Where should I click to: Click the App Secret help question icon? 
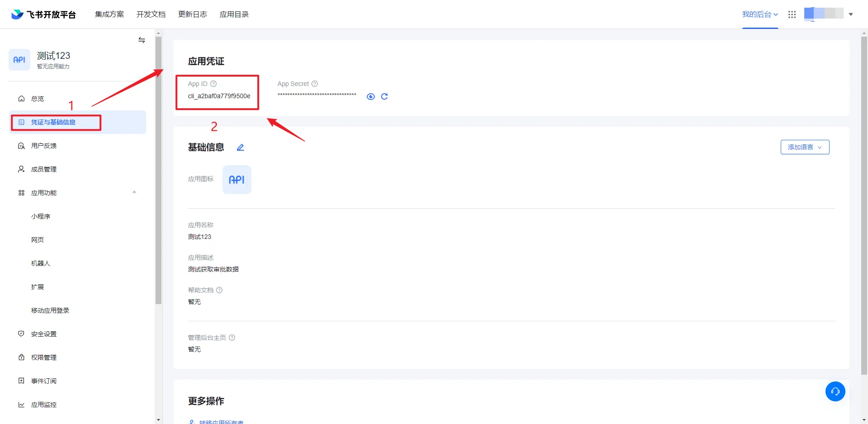click(315, 84)
